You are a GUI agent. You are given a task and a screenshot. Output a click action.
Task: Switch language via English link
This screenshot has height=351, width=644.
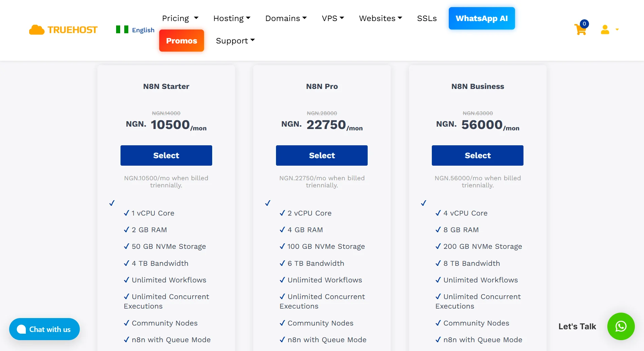click(x=143, y=30)
